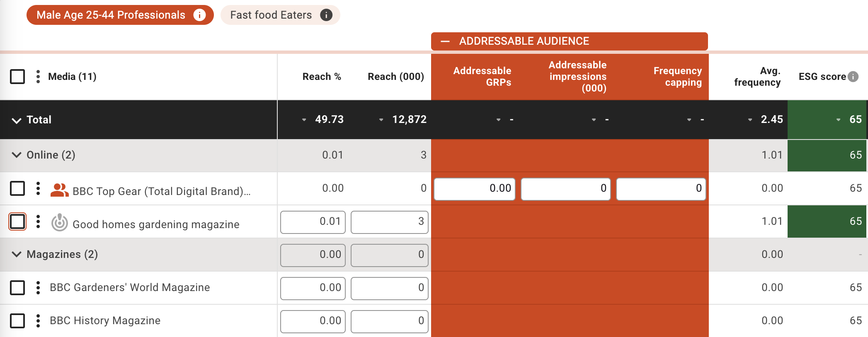Open Media header three-dot menu

point(38,77)
